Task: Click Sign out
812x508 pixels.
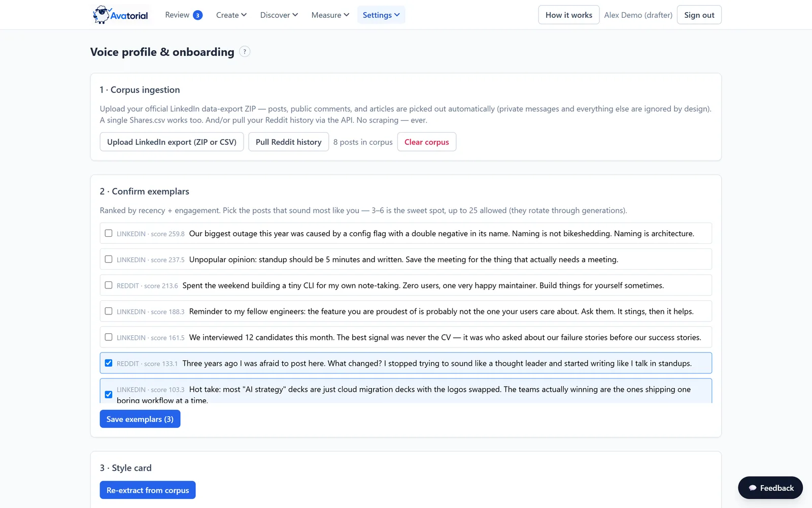Action: click(699, 15)
